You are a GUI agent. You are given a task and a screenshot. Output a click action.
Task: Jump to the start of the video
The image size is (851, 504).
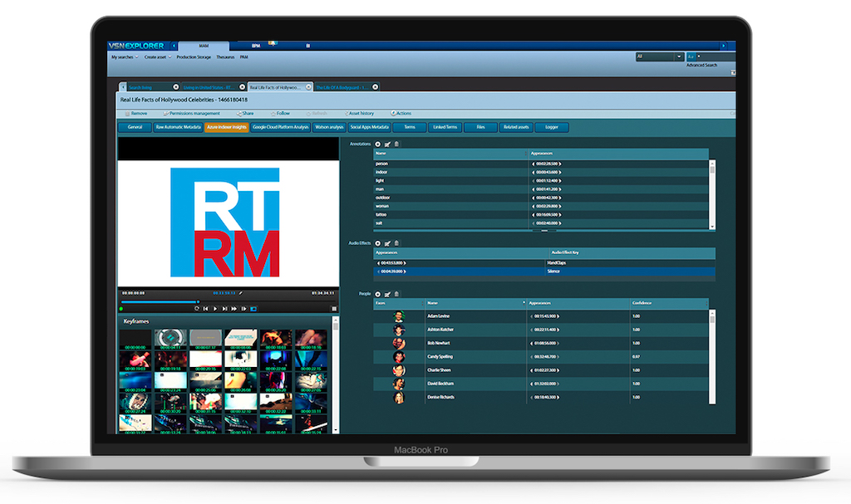[206, 309]
